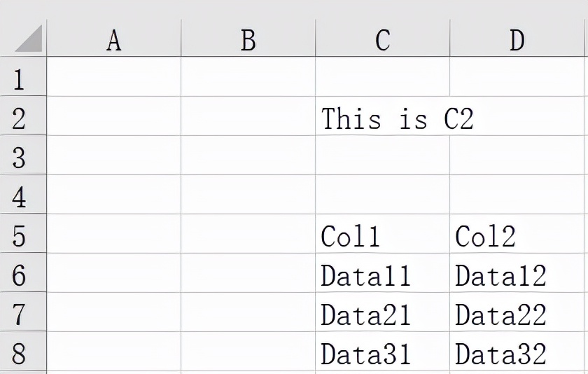
Task: Select column D header
Action: (517, 39)
